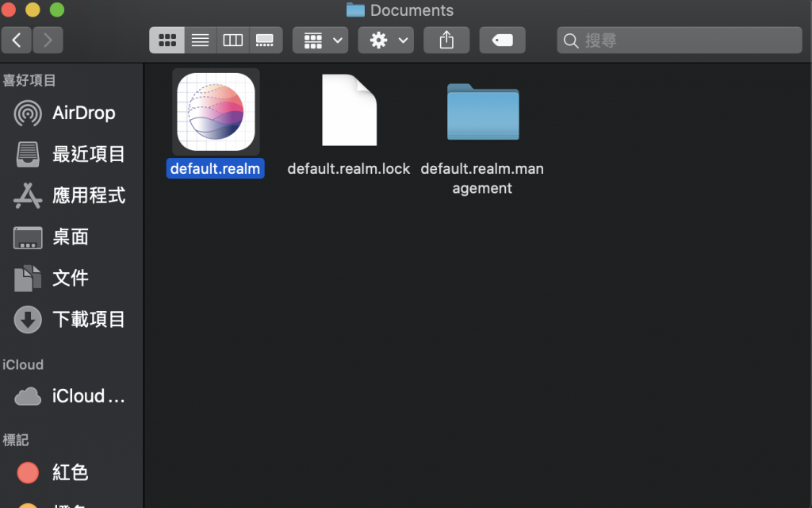Switch to list view
Screen dimensions: 812x508
click(x=200, y=40)
